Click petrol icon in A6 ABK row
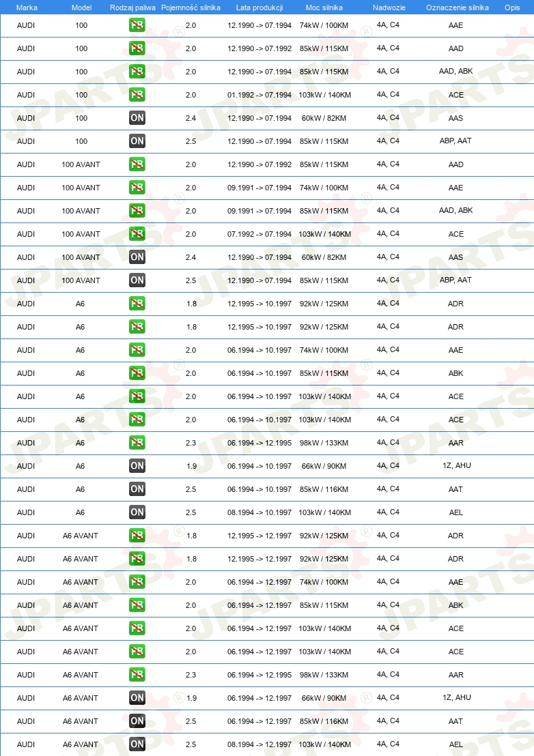Image resolution: width=534 pixels, height=756 pixels. pyautogui.click(x=137, y=373)
